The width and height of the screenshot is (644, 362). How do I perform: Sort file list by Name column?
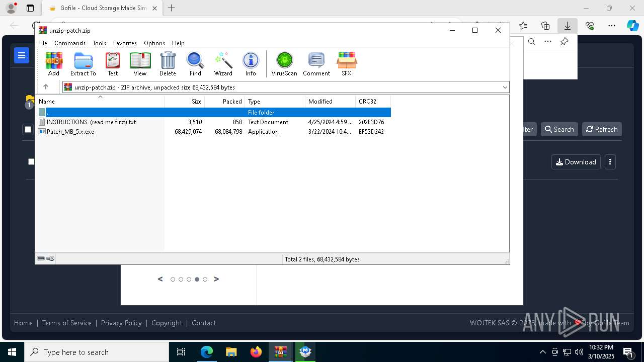point(100,102)
